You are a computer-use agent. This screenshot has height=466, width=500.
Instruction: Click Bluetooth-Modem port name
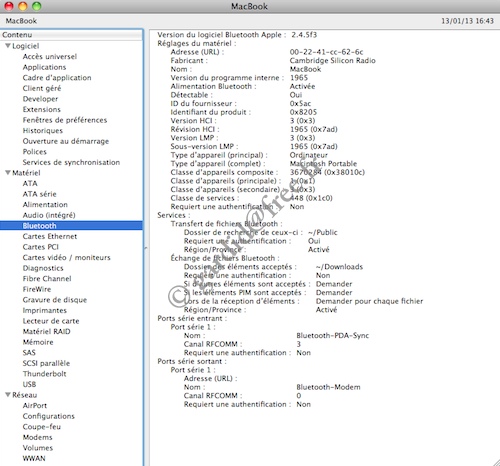point(328,387)
